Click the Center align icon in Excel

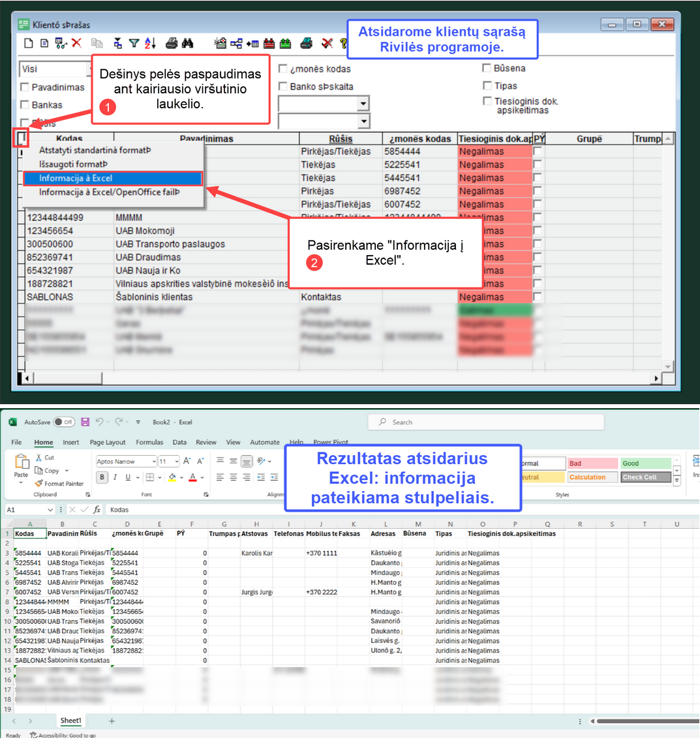(234, 478)
